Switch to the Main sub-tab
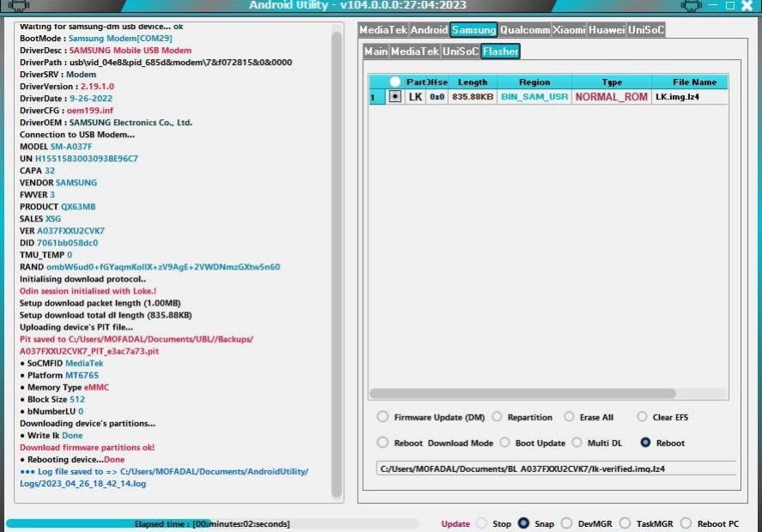Image resolution: width=762 pixels, height=532 pixels. point(376,51)
